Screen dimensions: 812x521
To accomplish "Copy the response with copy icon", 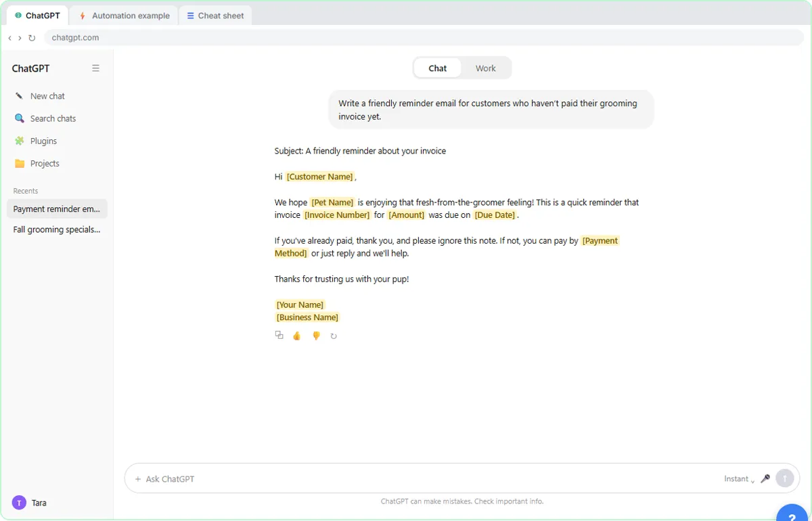I will tap(279, 335).
